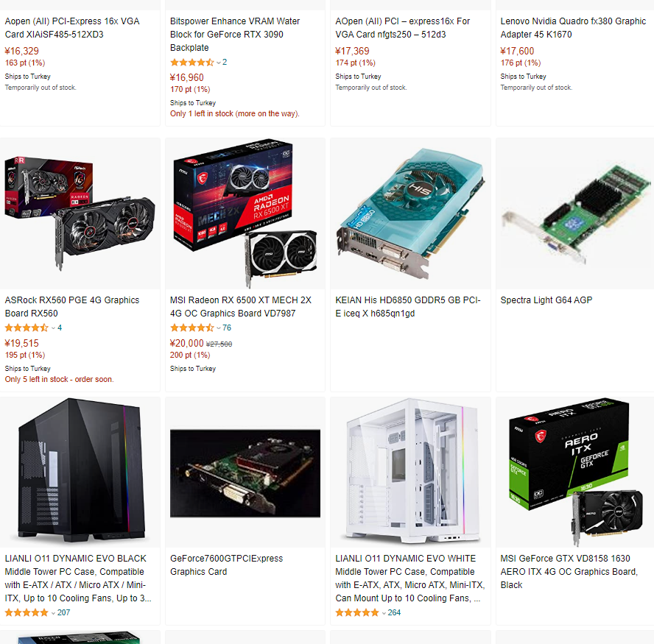Screen dimensions: 654x644
Task: Open ASRock RX560 graphics board product image
Action: pos(80,213)
